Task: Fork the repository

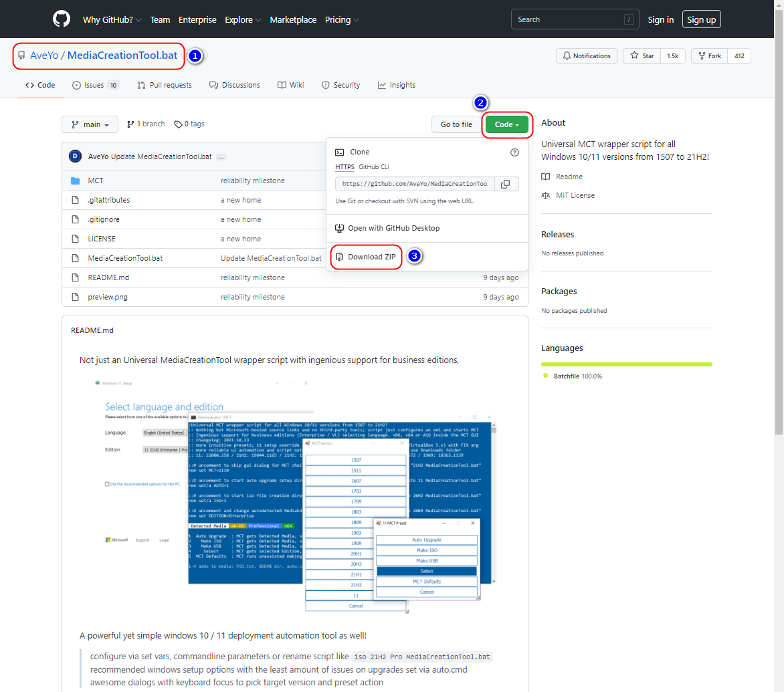Action: click(710, 56)
